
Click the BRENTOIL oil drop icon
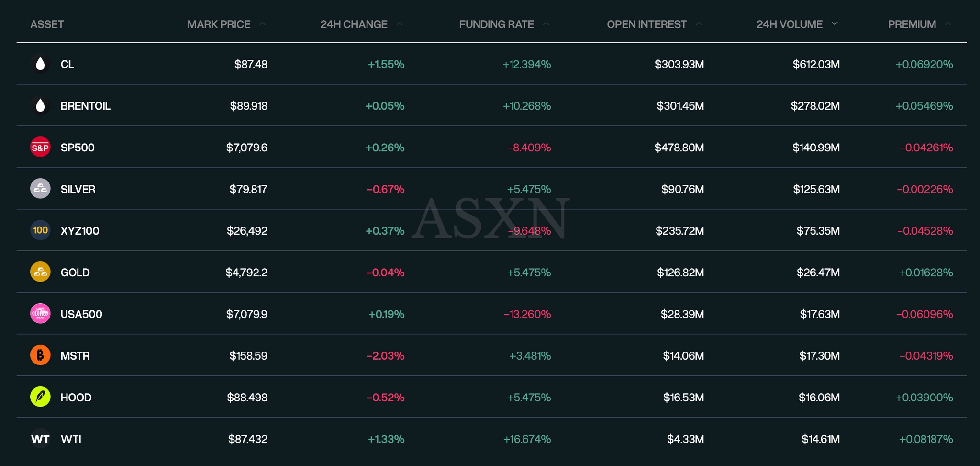[40, 106]
